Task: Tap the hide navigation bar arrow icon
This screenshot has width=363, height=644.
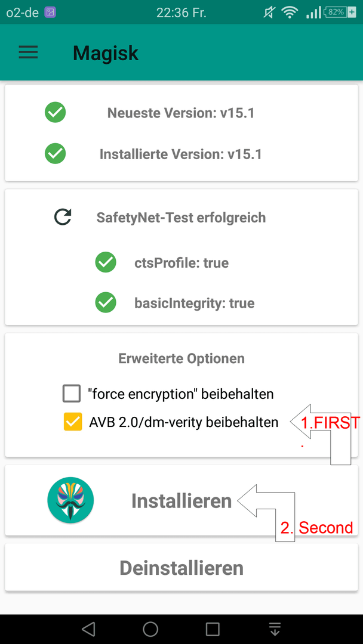Action: pos(275,629)
